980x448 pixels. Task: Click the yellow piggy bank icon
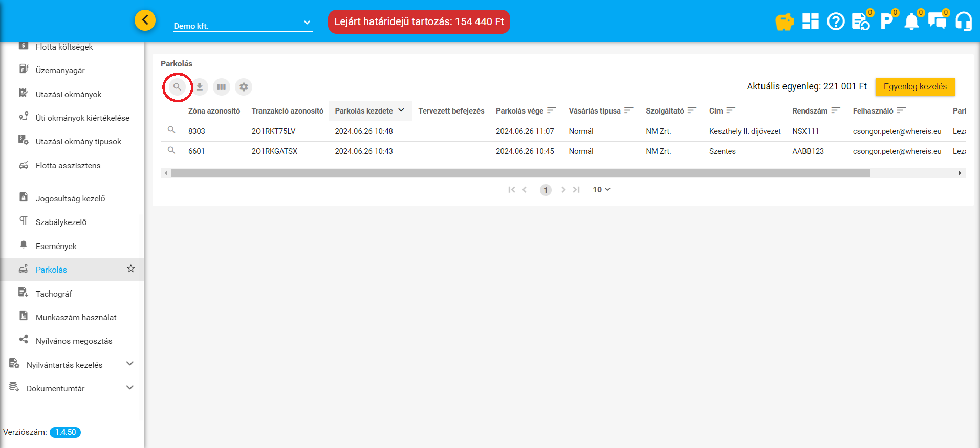[x=784, y=22]
